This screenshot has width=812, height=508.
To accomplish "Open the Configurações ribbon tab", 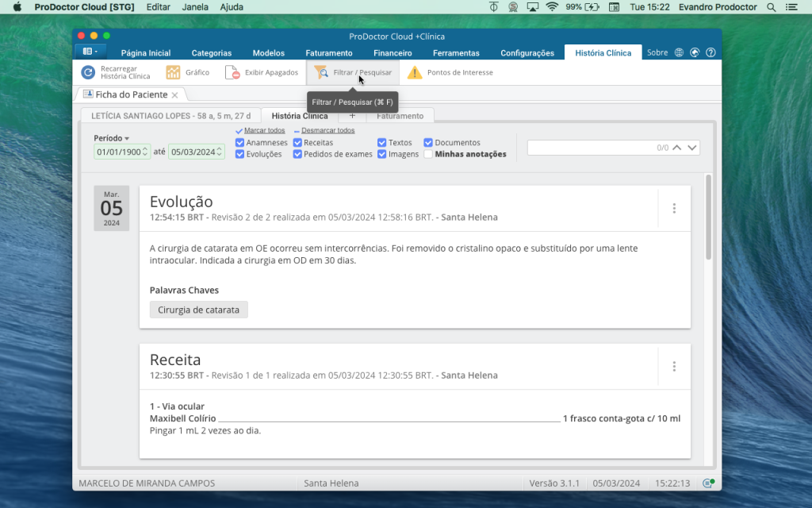I will [x=527, y=53].
